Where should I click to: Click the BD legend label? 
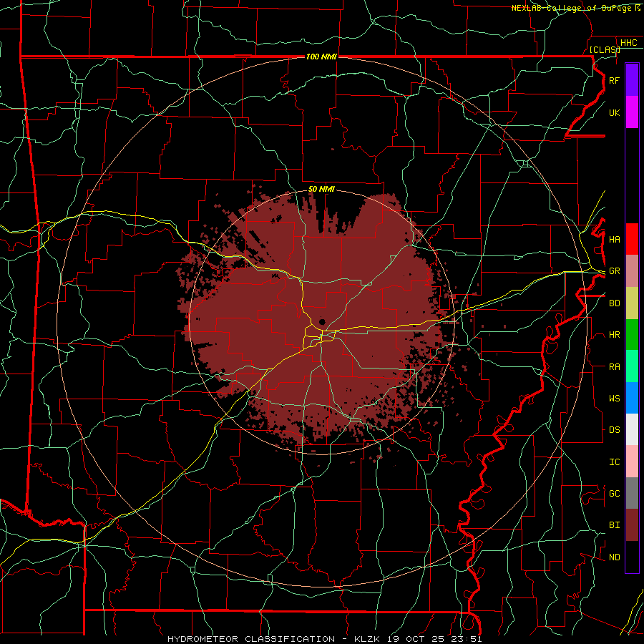(614, 303)
